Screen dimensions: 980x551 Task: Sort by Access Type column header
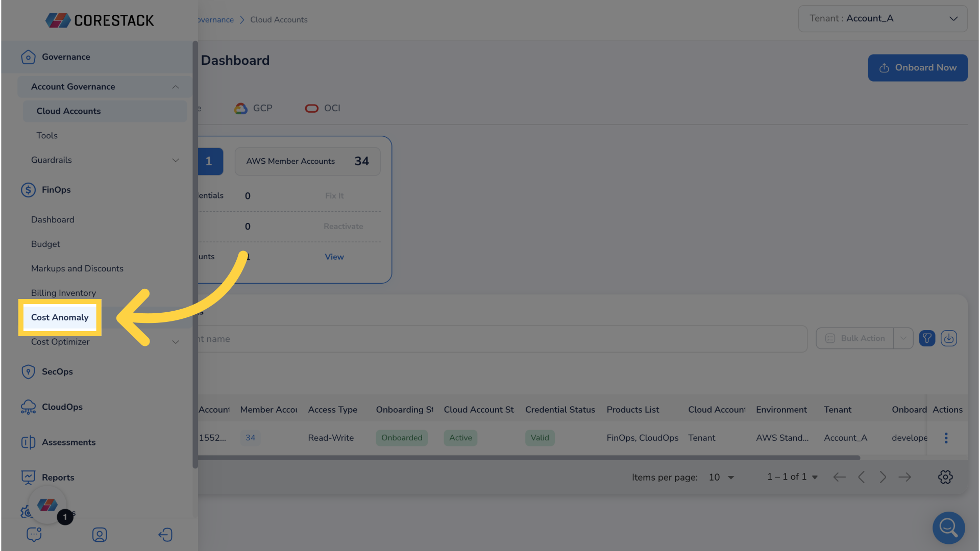tap(333, 410)
